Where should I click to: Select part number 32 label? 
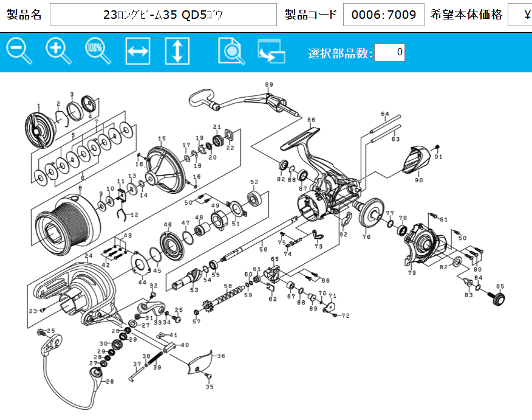[154, 286]
